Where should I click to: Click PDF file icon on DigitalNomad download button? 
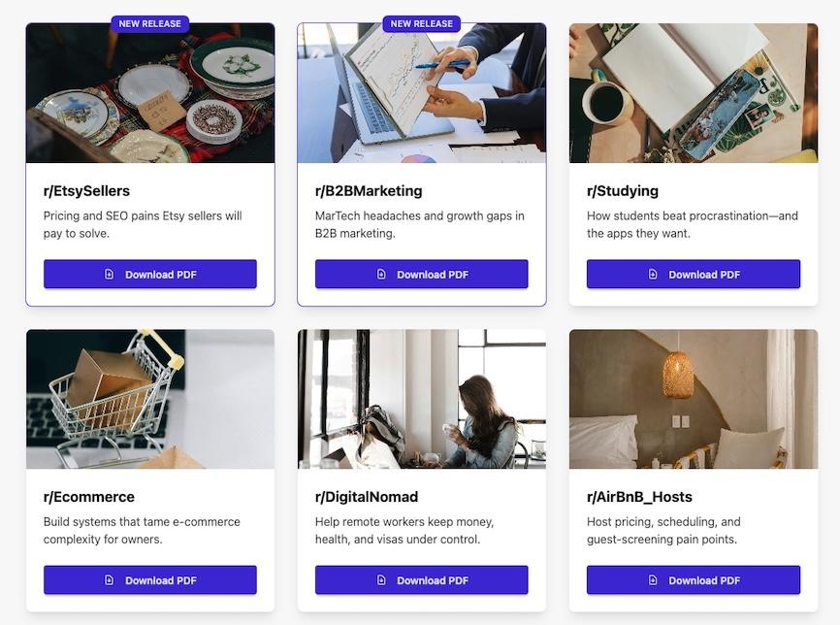381,580
